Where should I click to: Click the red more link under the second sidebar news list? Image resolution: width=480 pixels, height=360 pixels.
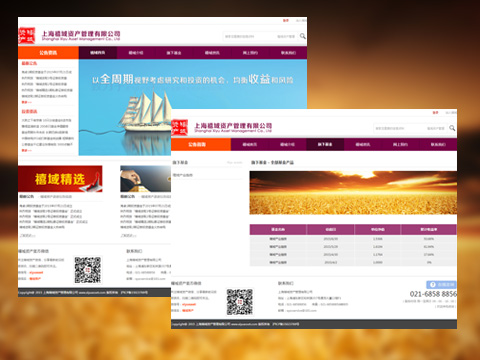point(27,151)
